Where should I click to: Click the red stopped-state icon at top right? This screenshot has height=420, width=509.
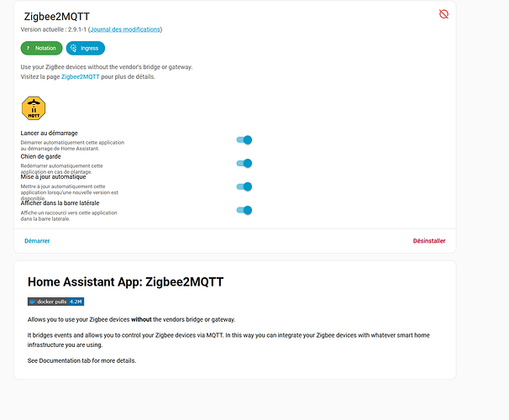click(x=443, y=14)
